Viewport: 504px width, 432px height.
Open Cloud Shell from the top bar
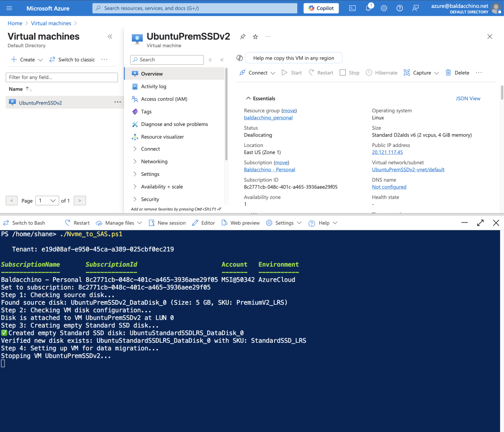(352, 8)
